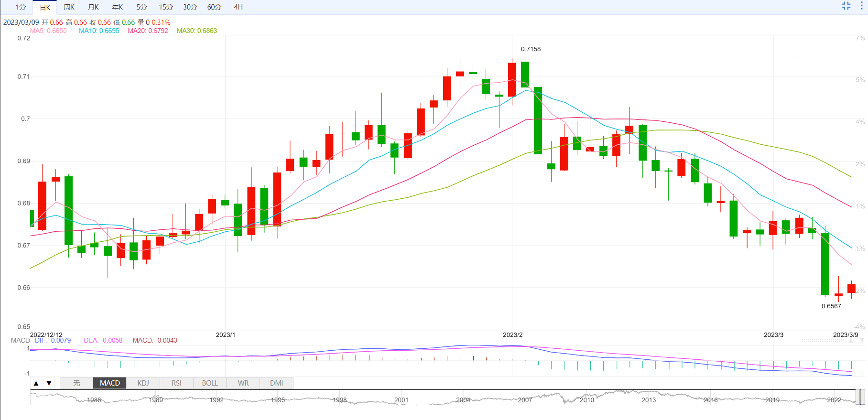Screen dimensions: 868x420
Task: Open the three-dot more options menu
Action: [862, 6]
